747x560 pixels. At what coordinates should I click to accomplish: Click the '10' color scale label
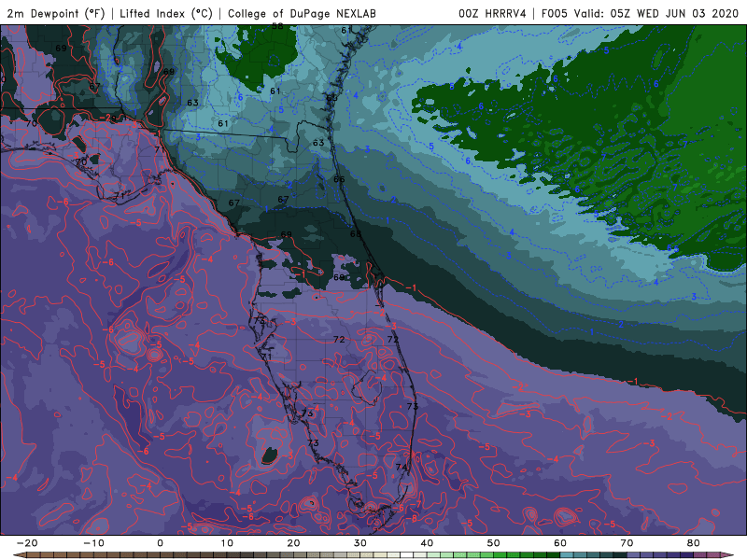pos(227,543)
